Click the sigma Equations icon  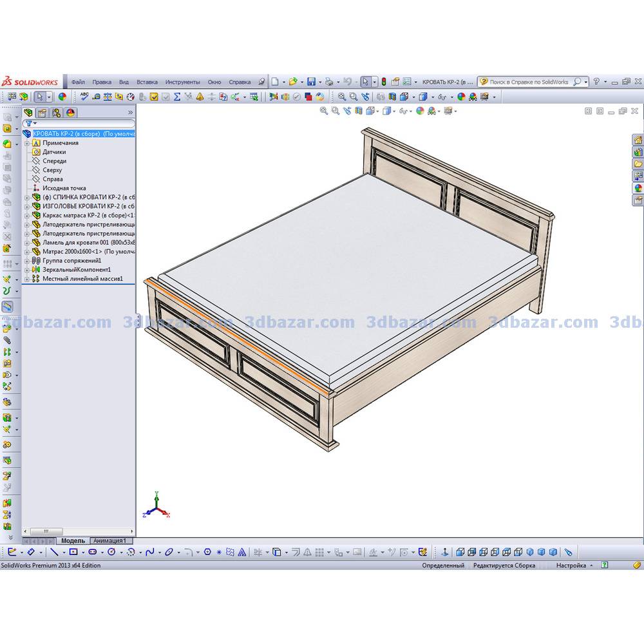177,97
